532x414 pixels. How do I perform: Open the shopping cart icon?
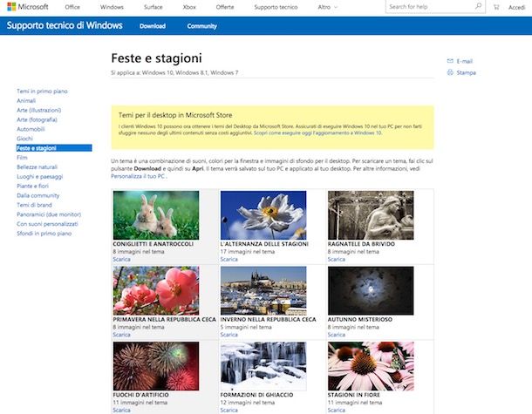tap(496, 7)
